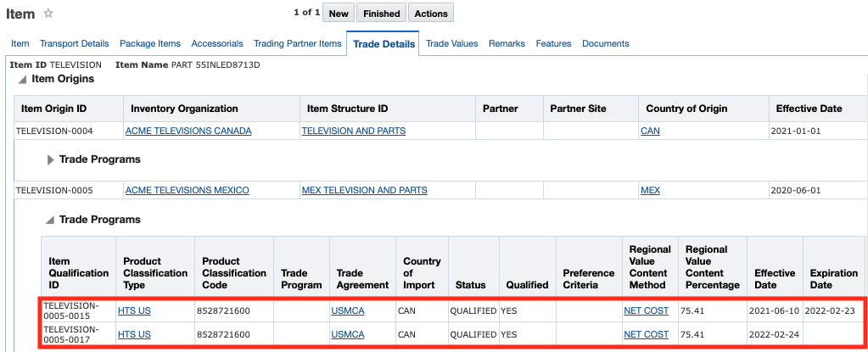Click NET COST link in TELEVISION-0005-0015 row
Viewport: 868px width, 352px height.
tap(646, 311)
